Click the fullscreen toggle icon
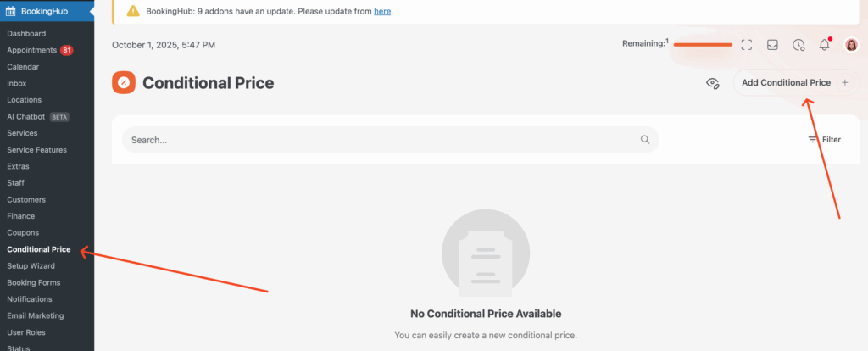The height and width of the screenshot is (351, 868). [747, 45]
